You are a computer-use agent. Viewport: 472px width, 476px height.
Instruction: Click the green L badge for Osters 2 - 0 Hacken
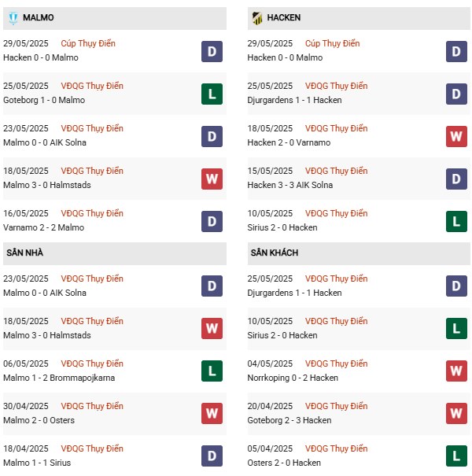(x=457, y=456)
